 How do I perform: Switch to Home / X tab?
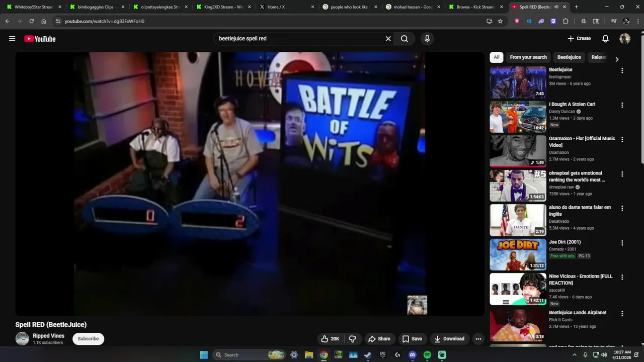point(286,7)
